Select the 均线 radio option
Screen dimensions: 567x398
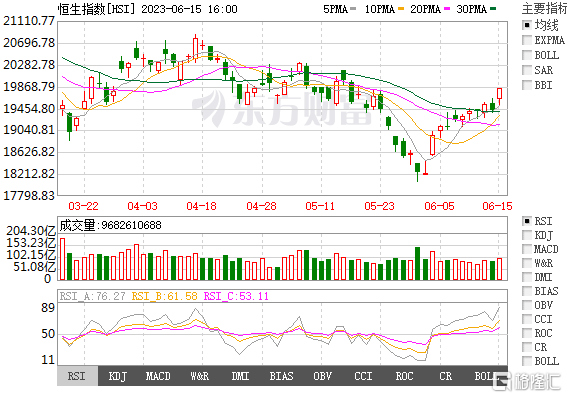pyautogui.click(x=527, y=25)
